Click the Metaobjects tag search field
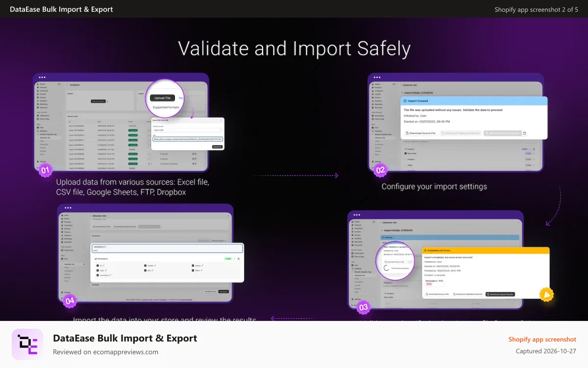Viewport: 588px width, 368px height. coord(168,248)
